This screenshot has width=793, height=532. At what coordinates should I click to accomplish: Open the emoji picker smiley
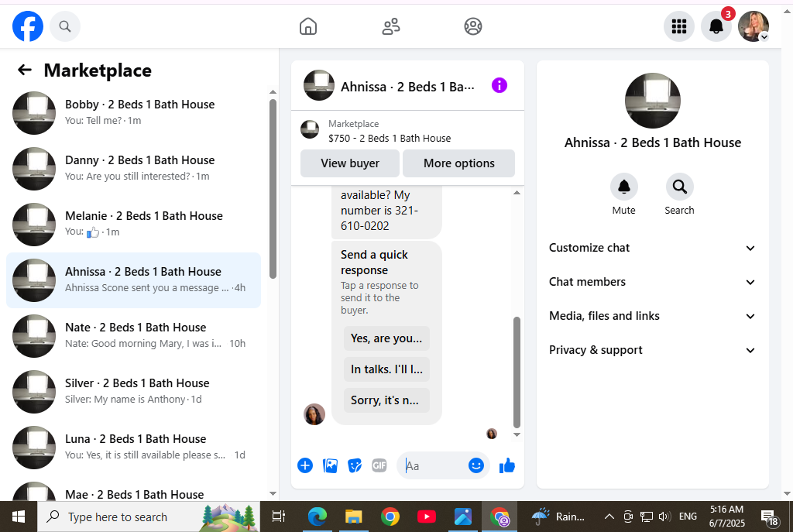pos(476,465)
